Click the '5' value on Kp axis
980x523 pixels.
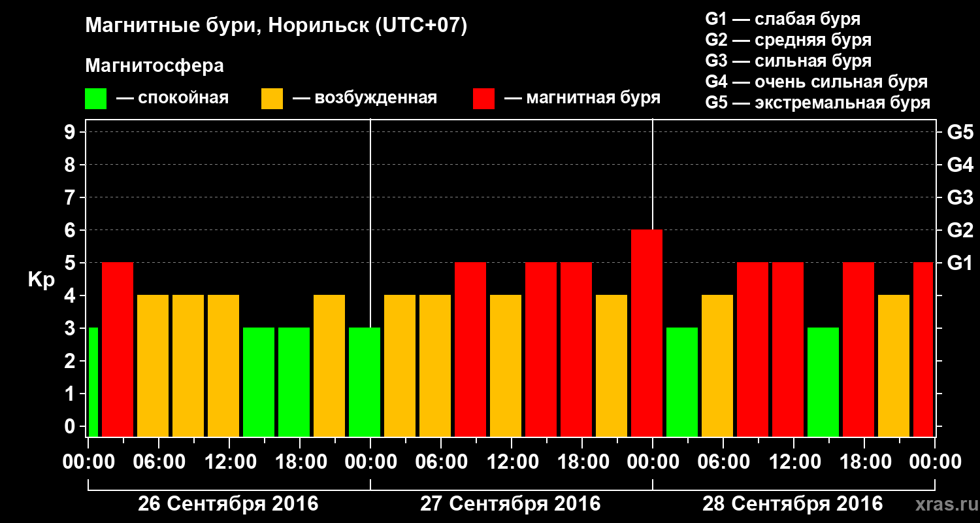click(71, 263)
